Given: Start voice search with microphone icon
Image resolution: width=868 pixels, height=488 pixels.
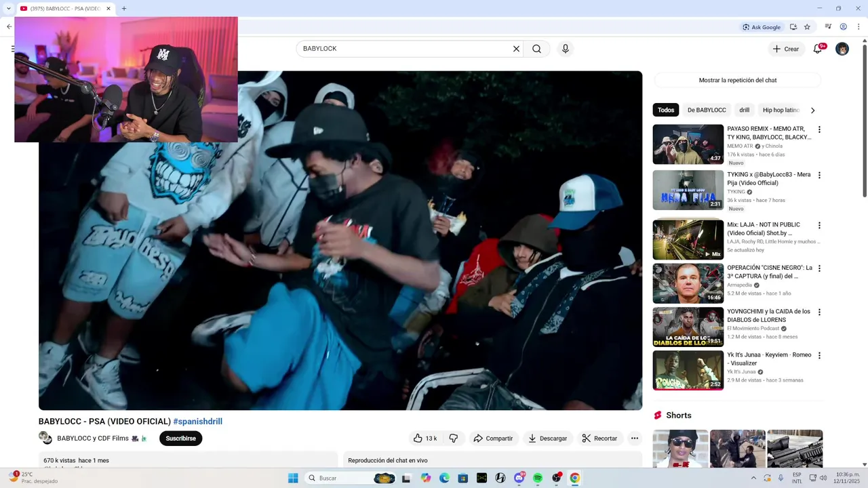Looking at the screenshot, I should pos(566,49).
